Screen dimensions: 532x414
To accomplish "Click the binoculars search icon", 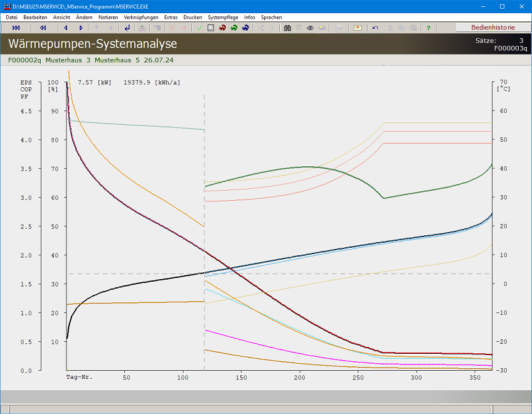I will coord(287,28).
